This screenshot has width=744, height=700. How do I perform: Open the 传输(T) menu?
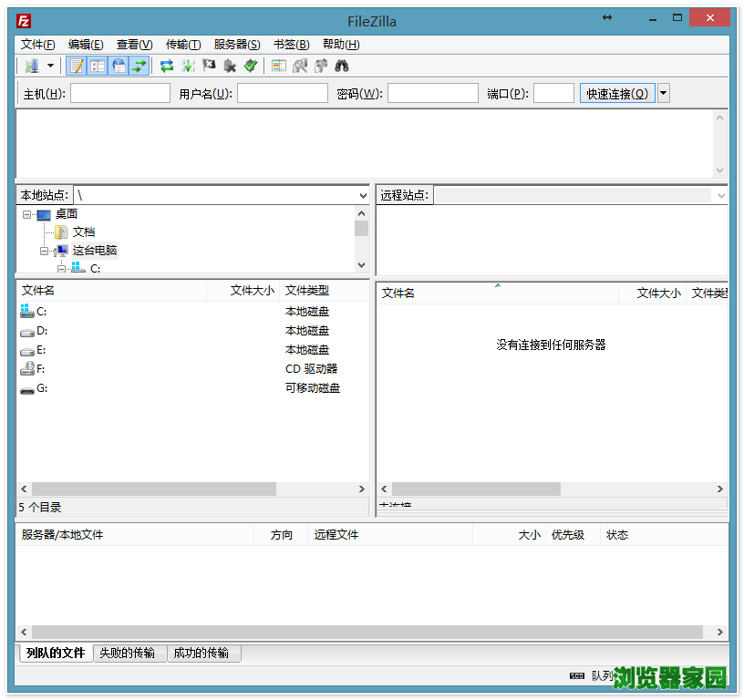pos(183,44)
